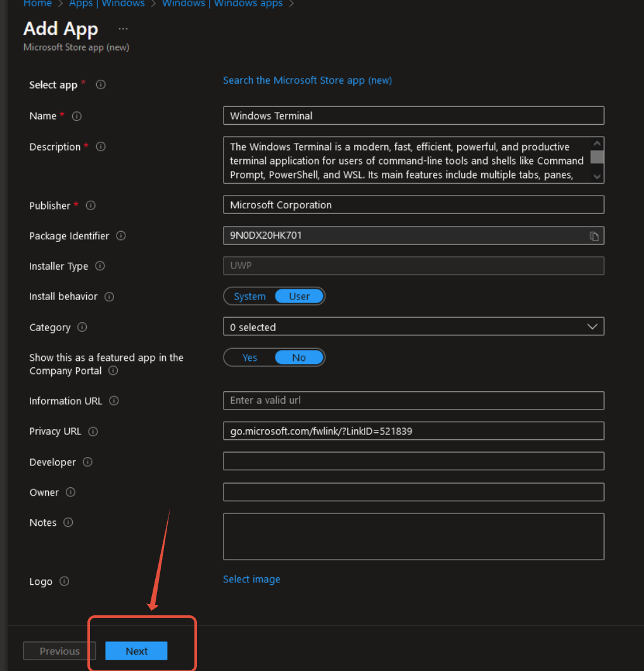Go to Windows | Windows apps breadcrumb
Viewport: 644px width, 671px height.
click(x=222, y=3)
